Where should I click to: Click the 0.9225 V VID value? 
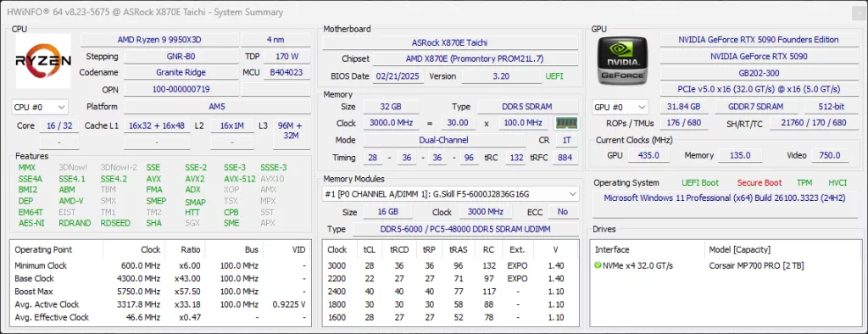tap(289, 304)
